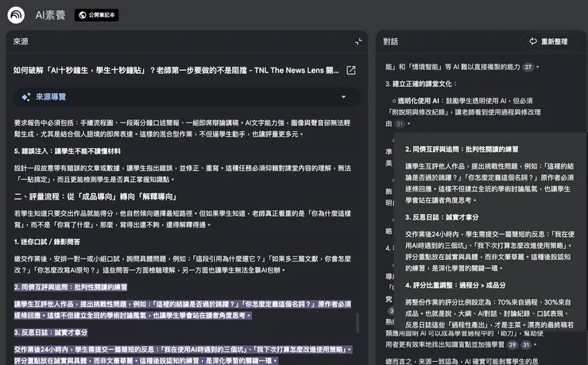Open citation badge 31 in the chat
The width and height of the screenshot is (588, 365).
click(526, 344)
